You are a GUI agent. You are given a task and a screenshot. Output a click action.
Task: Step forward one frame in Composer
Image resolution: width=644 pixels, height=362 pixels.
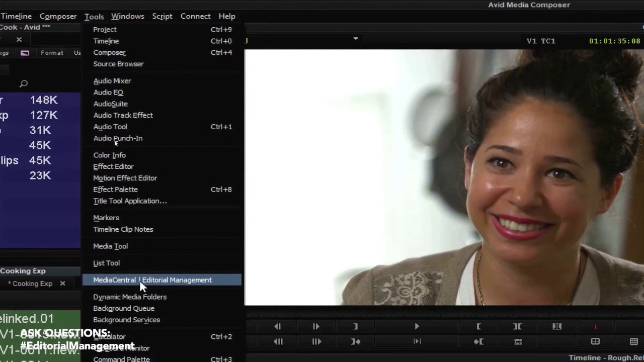pos(316,326)
